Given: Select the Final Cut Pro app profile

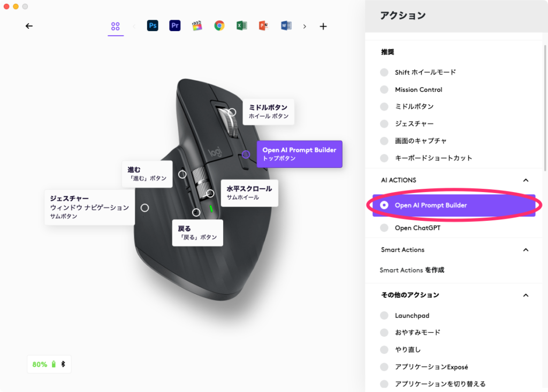Looking at the screenshot, I should (x=197, y=26).
